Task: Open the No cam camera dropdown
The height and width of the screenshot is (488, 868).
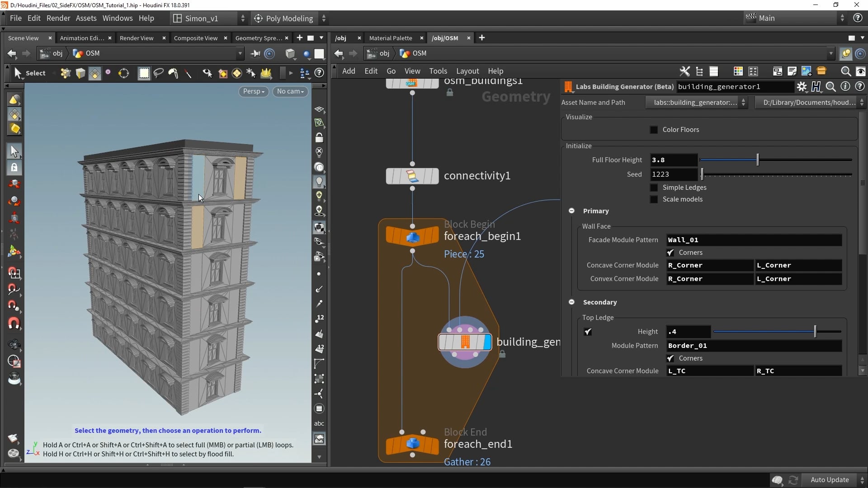Action: (290, 91)
